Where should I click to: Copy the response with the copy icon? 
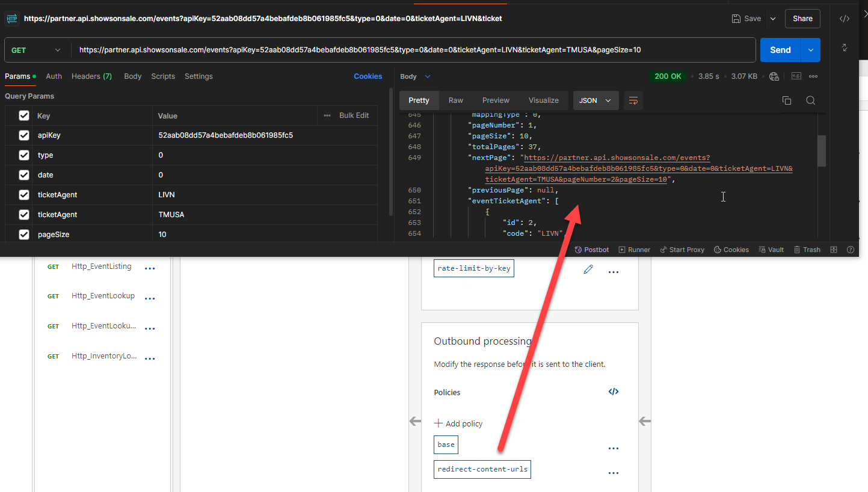[x=787, y=100]
